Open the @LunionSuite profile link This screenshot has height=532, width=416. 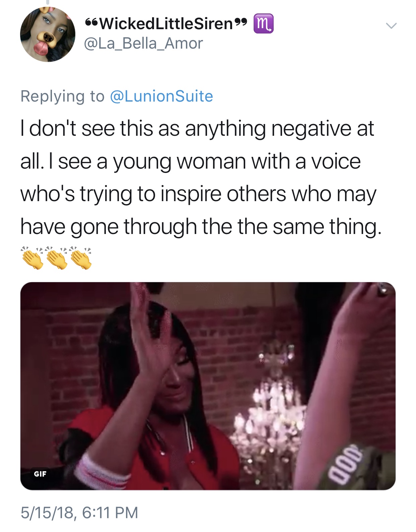pyautogui.click(x=161, y=96)
